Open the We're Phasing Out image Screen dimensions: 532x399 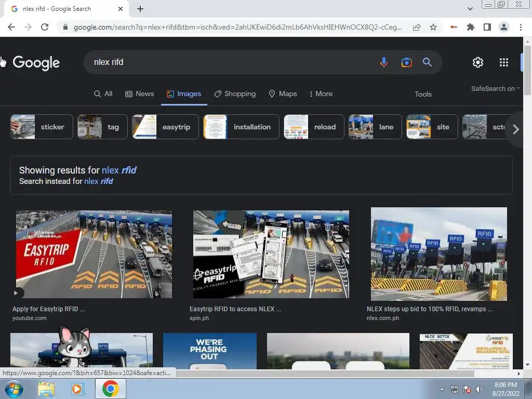coord(210,351)
